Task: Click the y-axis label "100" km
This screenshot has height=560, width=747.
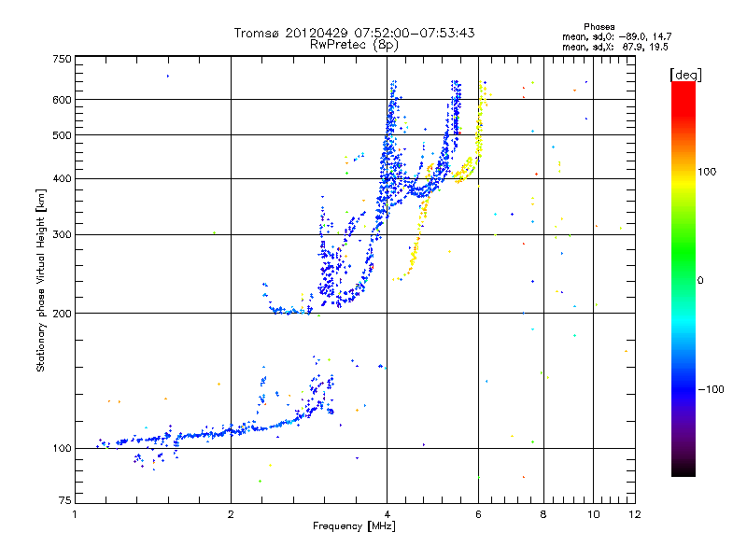Action: (62, 448)
